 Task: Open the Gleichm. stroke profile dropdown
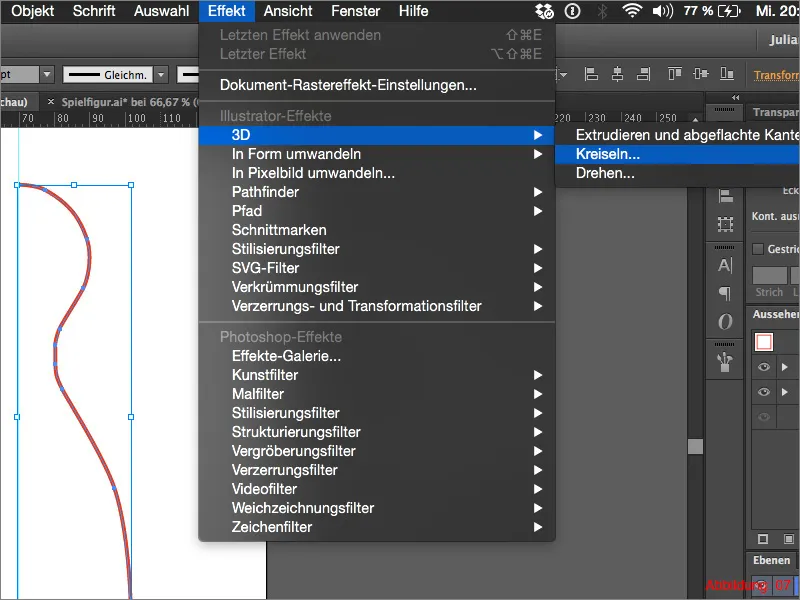pyautogui.click(x=161, y=74)
